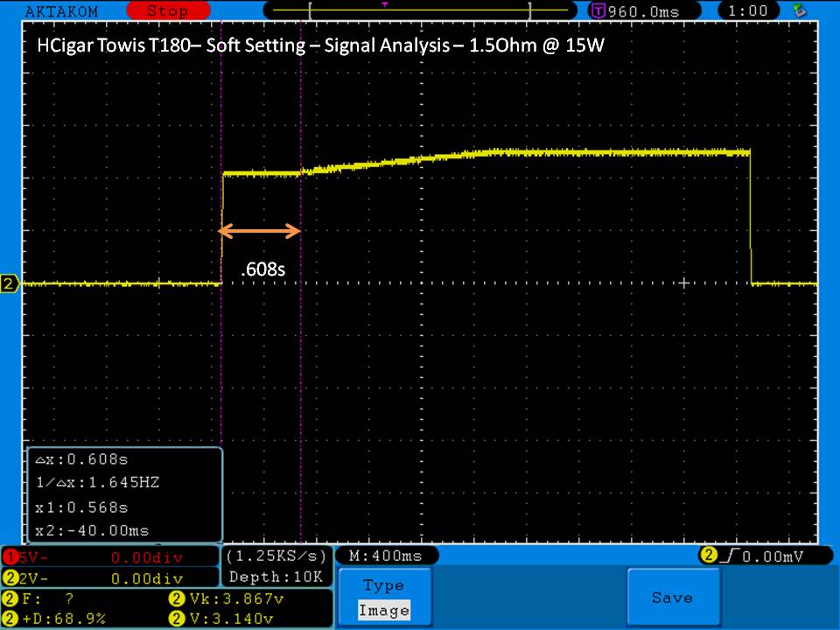
Task: Click the orange .608s measurement arrow
Action: (260, 231)
